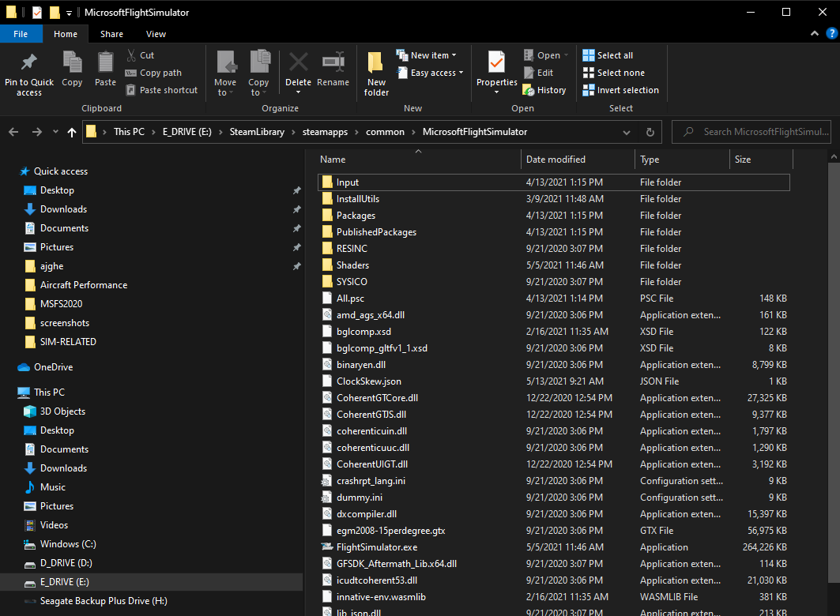Open the address bar history dropdown

627,132
